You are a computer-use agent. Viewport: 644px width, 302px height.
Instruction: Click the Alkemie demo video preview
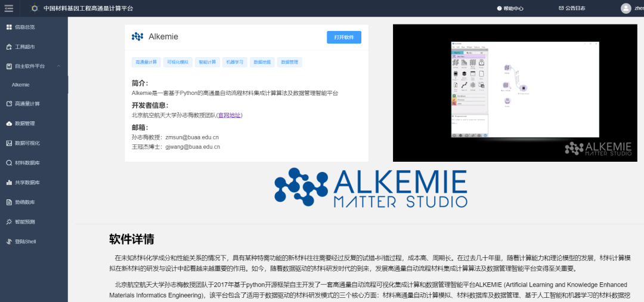[x=518, y=93]
